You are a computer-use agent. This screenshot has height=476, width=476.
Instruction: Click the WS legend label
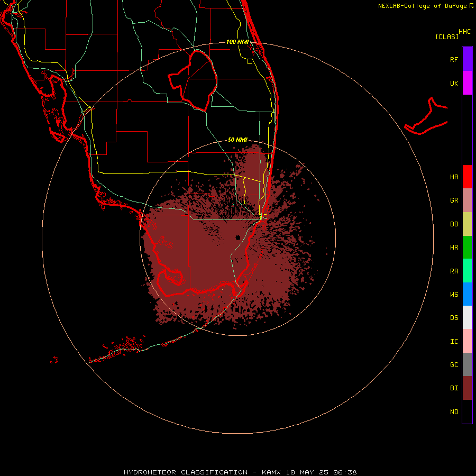pos(454,294)
